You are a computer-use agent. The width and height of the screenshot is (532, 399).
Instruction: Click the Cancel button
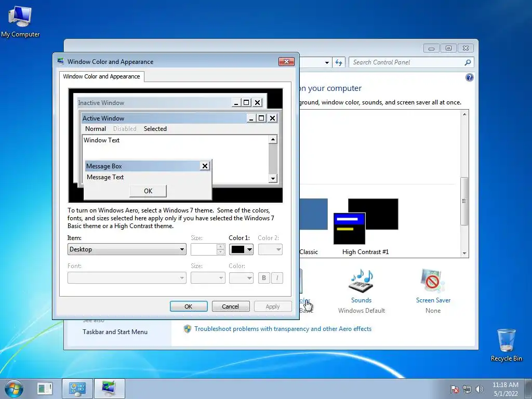(x=230, y=307)
